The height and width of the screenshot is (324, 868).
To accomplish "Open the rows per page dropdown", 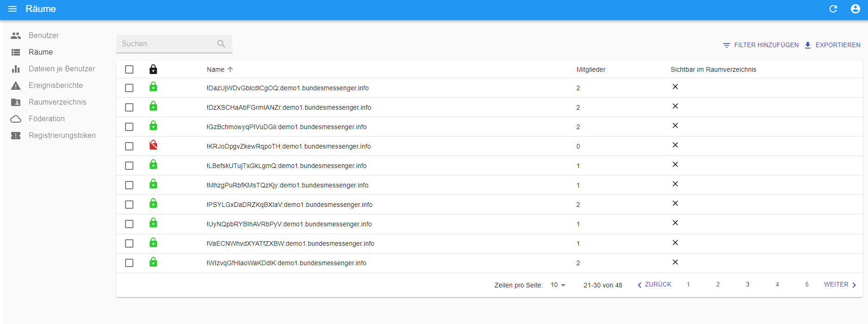I will (x=558, y=285).
